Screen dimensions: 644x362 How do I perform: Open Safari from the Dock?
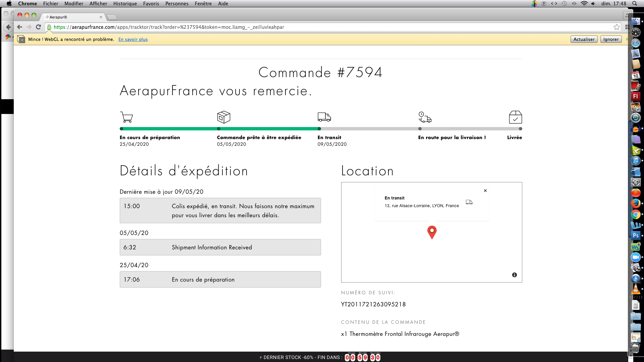[x=636, y=43]
